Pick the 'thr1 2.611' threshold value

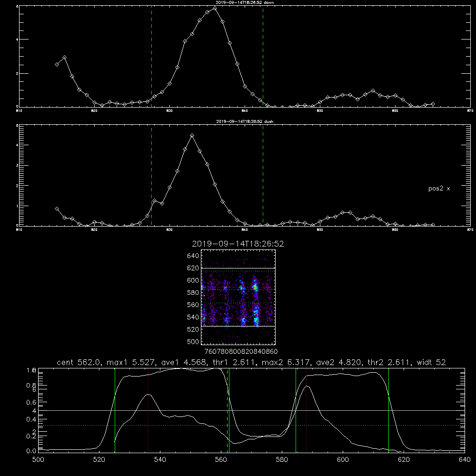click(x=234, y=362)
